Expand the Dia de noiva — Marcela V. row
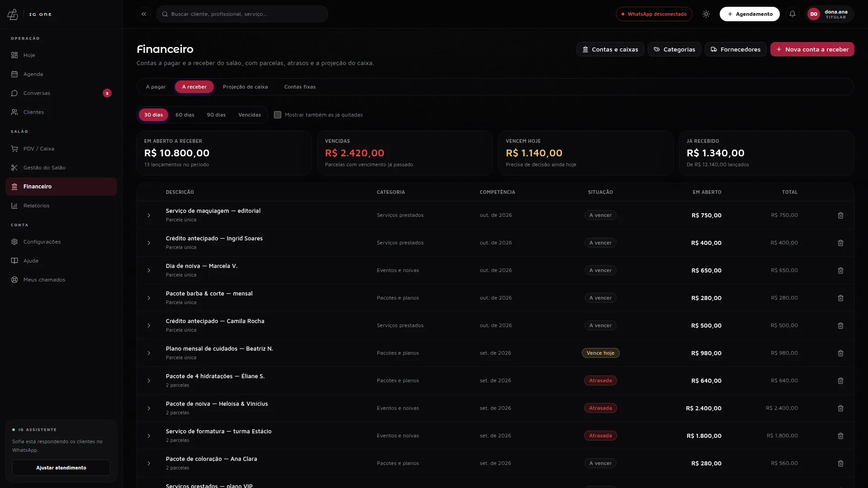The width and height of the screenshot is (868, 488). click(149, 271)
